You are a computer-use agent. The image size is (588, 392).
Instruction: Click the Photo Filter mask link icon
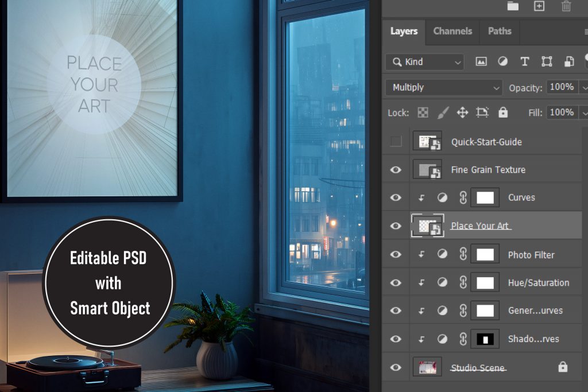coord(463,254)
